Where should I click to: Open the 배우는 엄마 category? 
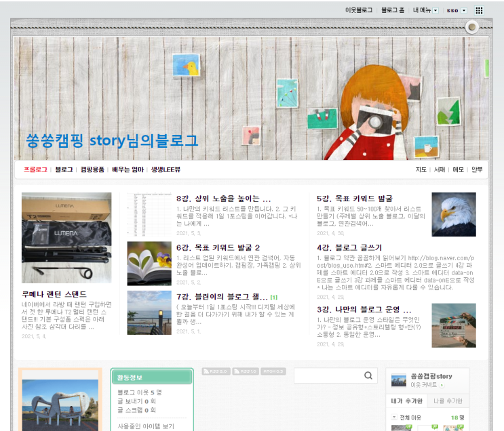coord(128,169)
